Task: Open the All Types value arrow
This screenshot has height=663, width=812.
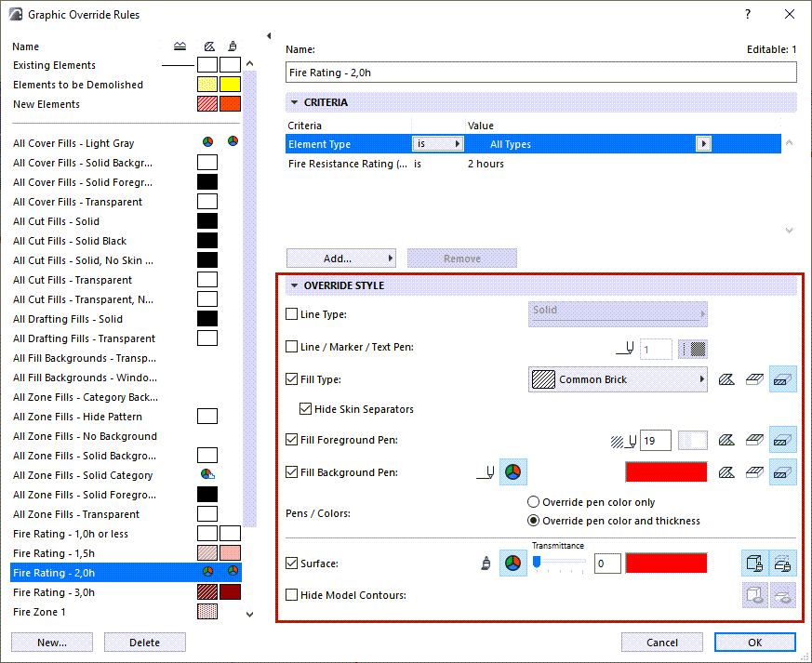Action: point(703,144)
